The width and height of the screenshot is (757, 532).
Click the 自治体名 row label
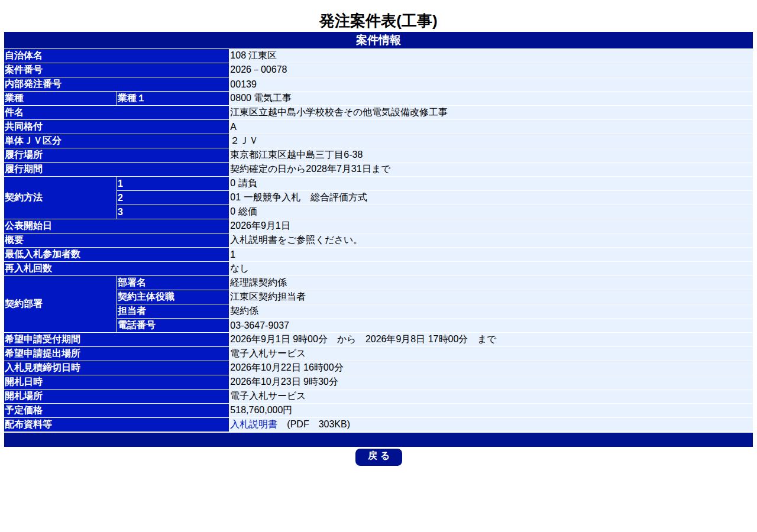click(x=117, y=56)
